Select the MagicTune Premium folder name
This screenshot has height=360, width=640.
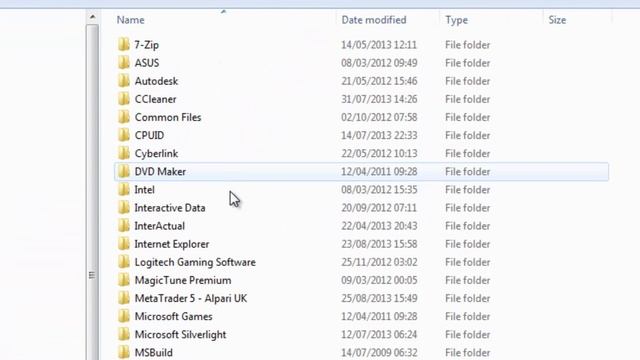(x=183, y=280)
